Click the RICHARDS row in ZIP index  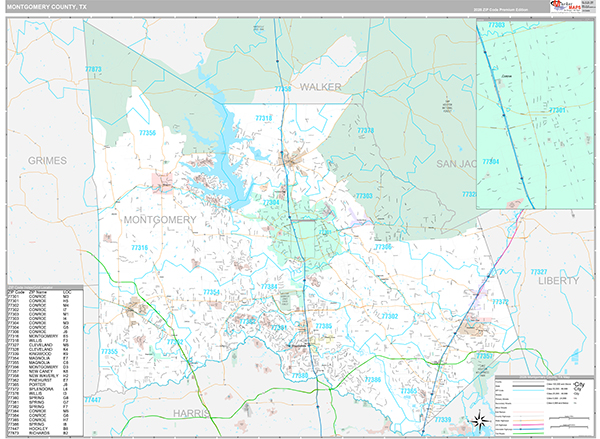pos(39,432)
